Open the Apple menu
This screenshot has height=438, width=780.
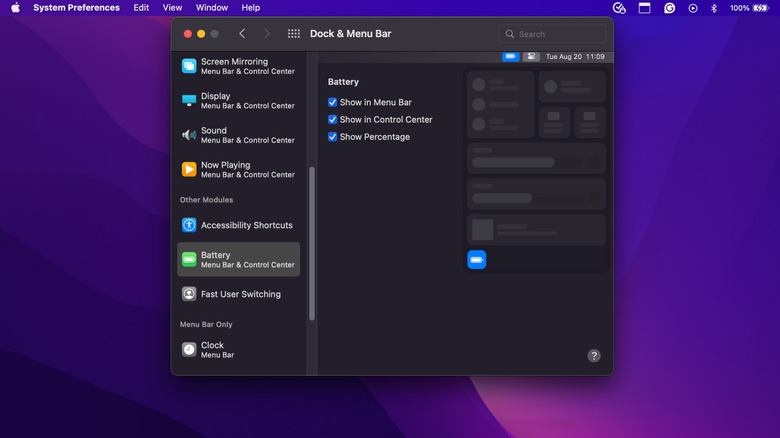(x=15, y=8)
